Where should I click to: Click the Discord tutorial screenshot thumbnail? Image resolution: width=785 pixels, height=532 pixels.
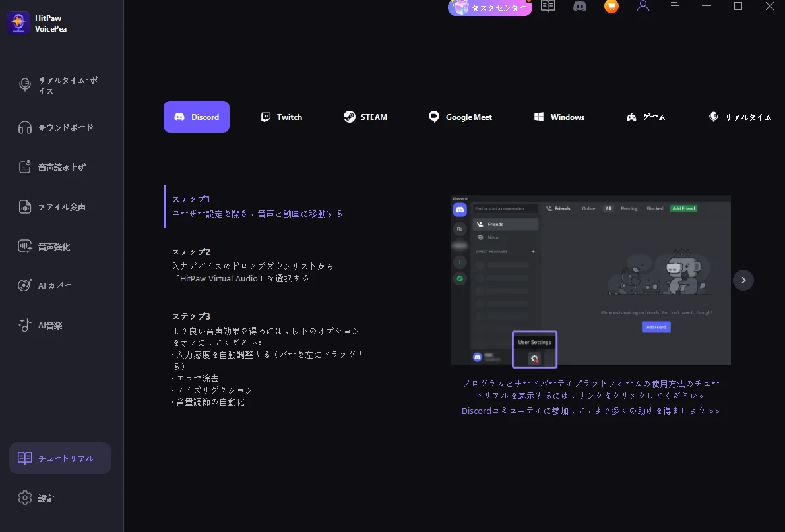point(591,280)
